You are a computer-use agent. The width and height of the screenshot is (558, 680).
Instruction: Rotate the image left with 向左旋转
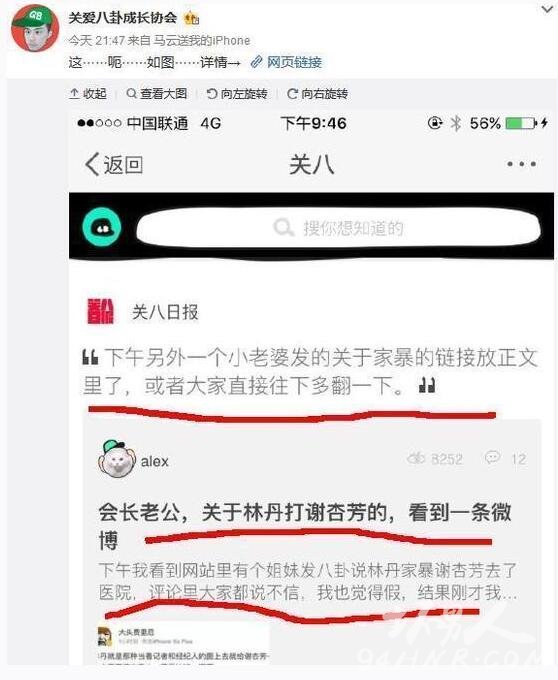[x=237, y=94]
